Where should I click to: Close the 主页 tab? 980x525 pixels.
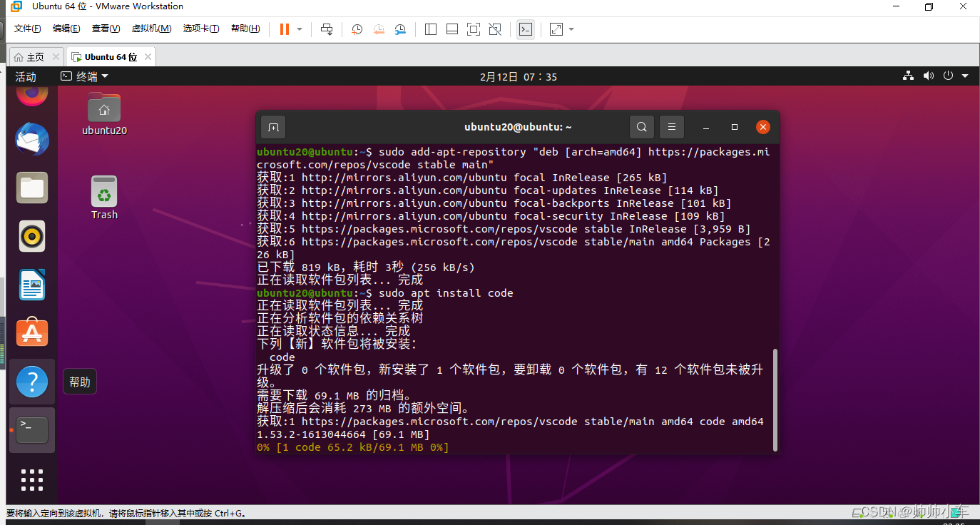(56, 57)
